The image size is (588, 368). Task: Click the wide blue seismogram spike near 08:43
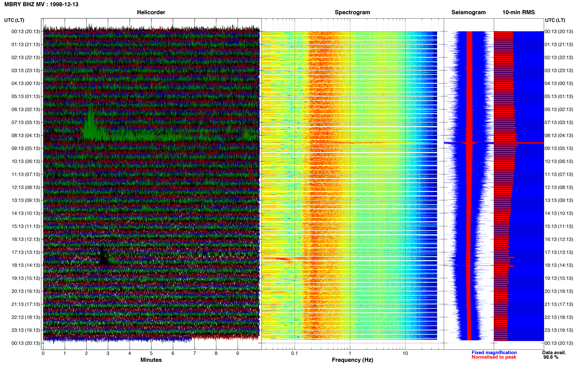[x=469, y=143]
